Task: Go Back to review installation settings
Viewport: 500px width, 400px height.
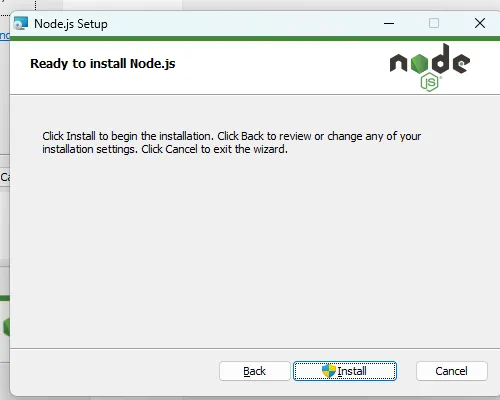Action: tap(255, 371)
